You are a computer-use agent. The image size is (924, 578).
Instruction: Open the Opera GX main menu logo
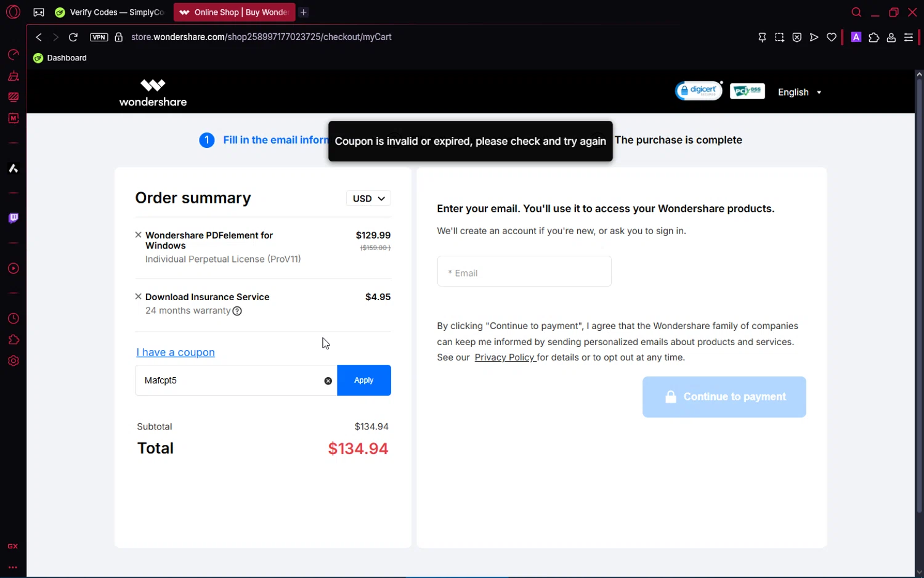coord(13,12)
